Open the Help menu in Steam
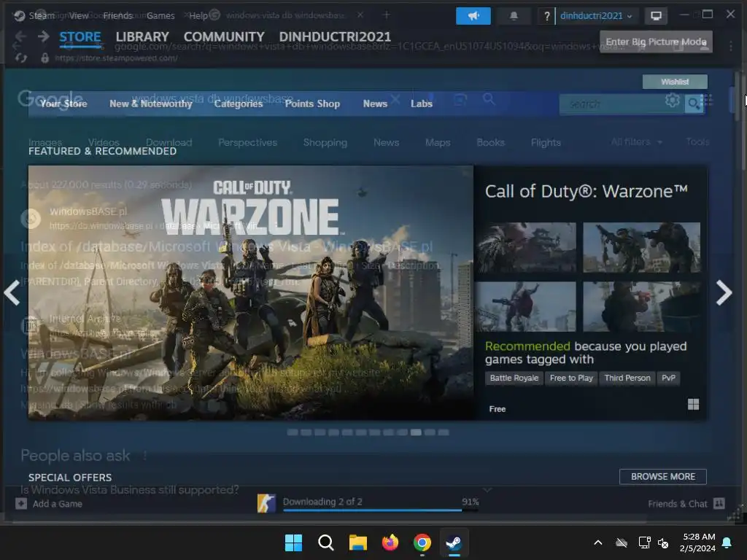The width and height of the screenshot is (747, 560). pyautogui.click(x=198, y=16)
